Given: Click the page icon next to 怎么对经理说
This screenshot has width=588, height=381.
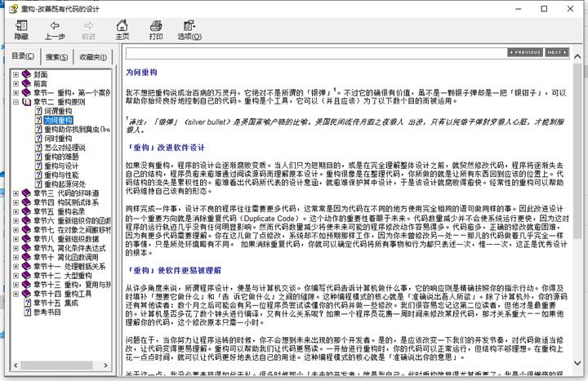Looking at the screenshot, I should tap(38, 147).
